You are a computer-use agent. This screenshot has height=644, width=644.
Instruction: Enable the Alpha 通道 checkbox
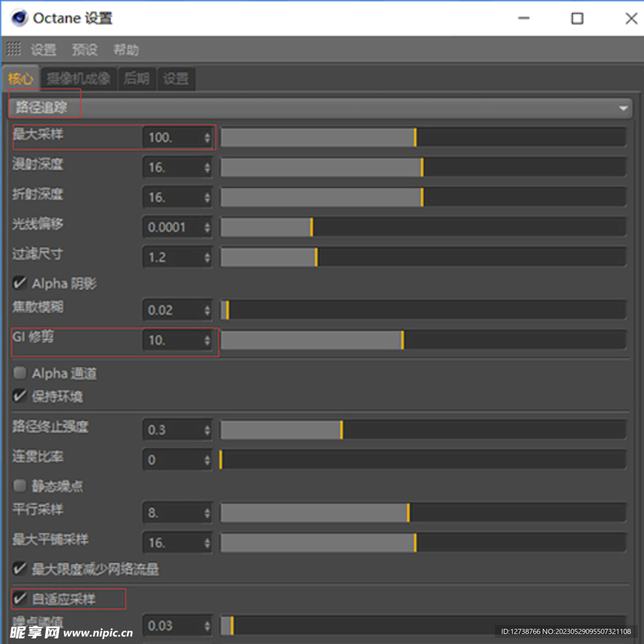pyautogui.click(x=19, y=374)
